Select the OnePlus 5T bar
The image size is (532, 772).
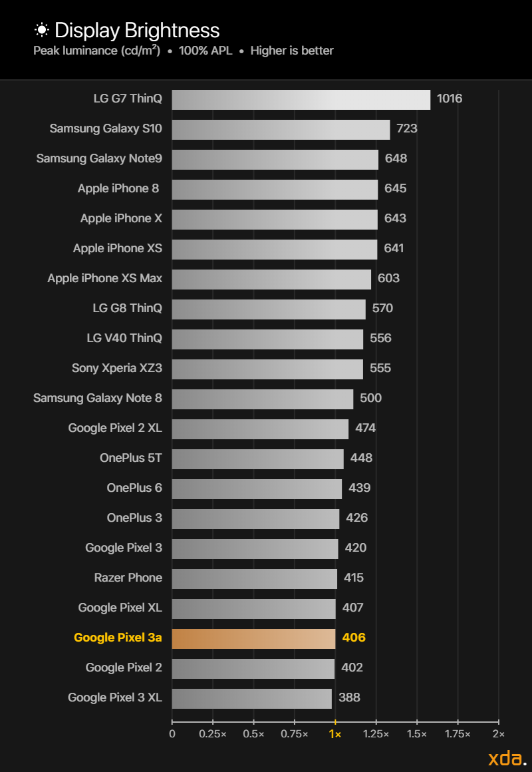point(257,459)
